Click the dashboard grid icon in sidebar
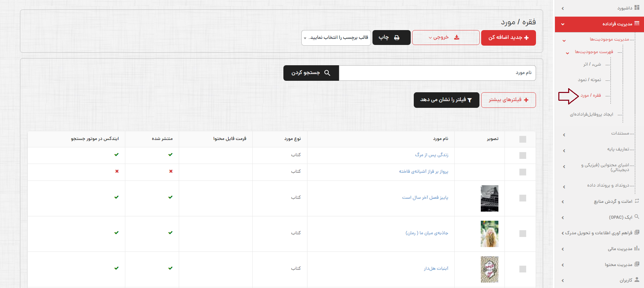Image resolution: width=644 pixels, height=288 pixels. tap(637, 8)
